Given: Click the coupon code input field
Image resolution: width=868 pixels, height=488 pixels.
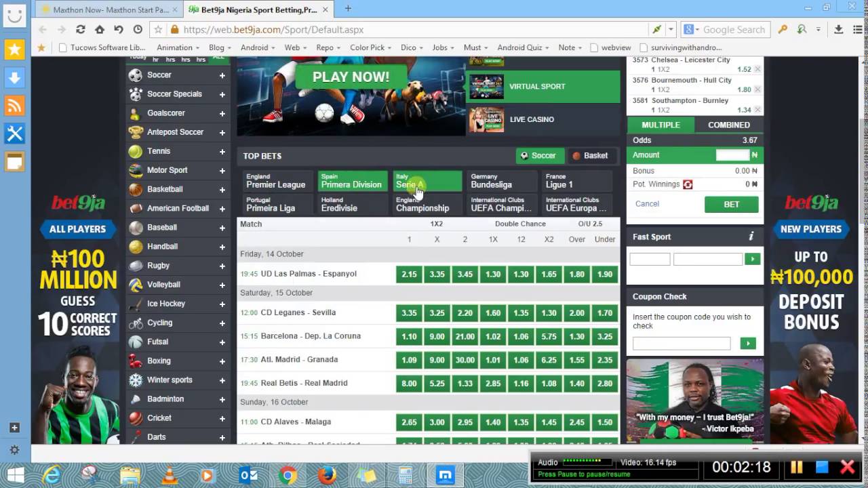Looking at the screenshot, I should [682, 344].
